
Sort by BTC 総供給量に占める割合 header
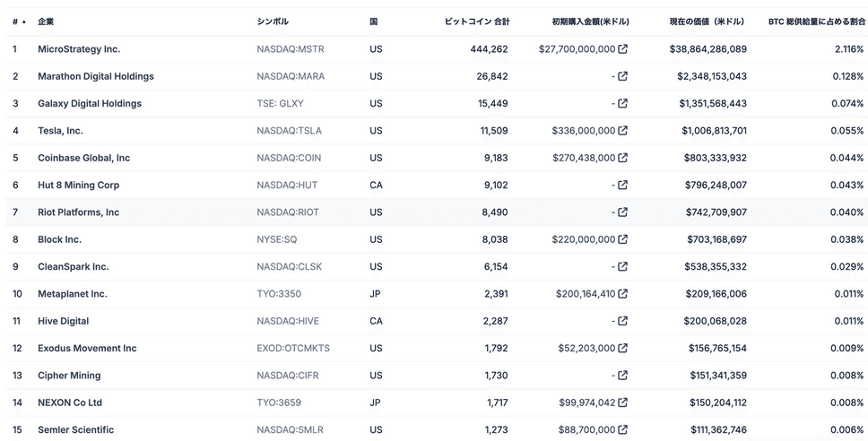coord(816,22)
